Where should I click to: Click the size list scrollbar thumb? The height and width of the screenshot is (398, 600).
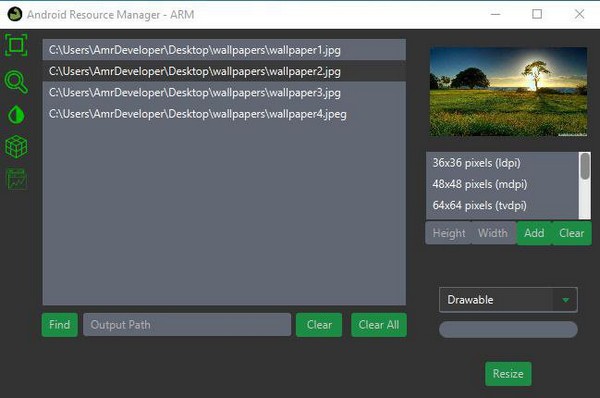coord(585,166)
